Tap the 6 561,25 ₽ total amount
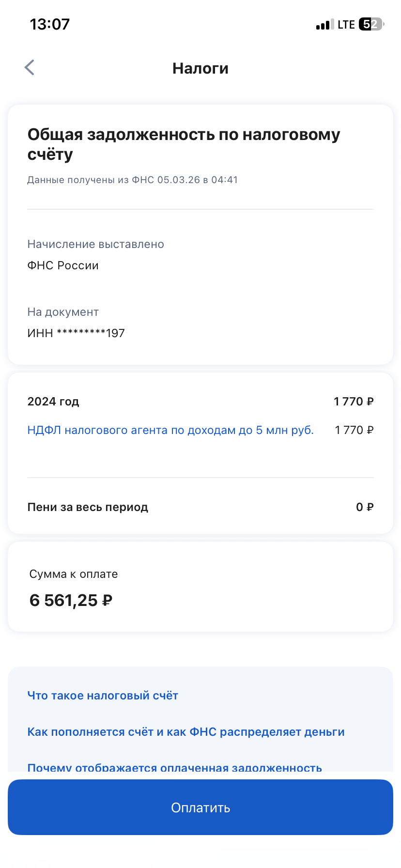The width and height of the screenshot is (401, 868). 71,601
